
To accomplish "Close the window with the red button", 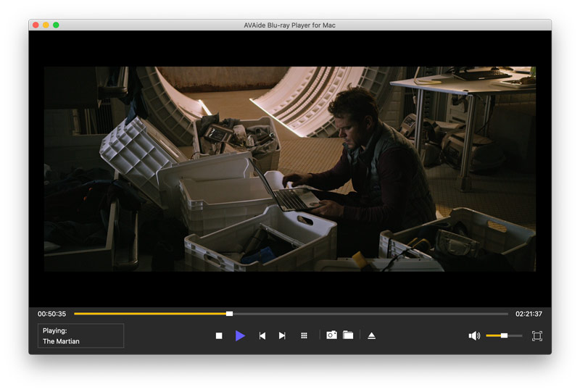I will tap(36, 25).
